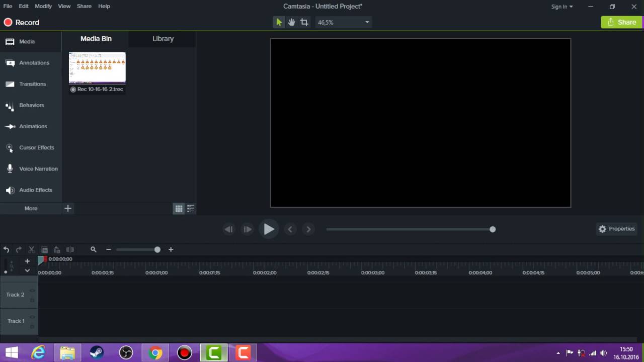The height and width of the screenshot is (362, 644).
Task: Toggle the lock on Track 2
Action: pos(32,300)
